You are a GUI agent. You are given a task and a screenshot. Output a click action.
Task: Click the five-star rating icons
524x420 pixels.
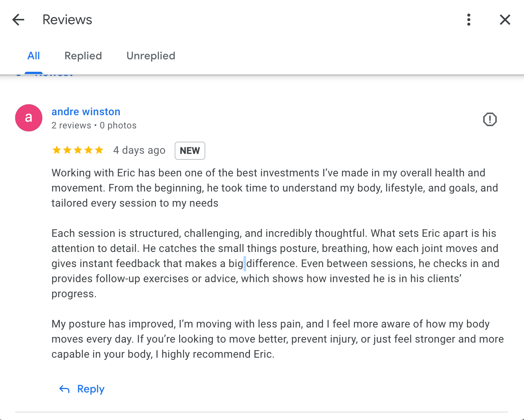coord(78,150)
